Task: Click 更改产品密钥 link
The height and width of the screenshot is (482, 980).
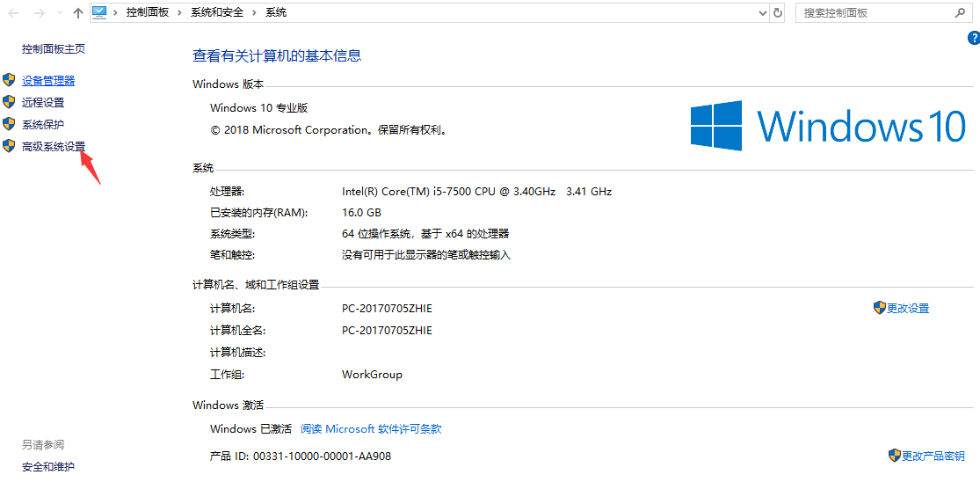Action: tap(933, 456)
